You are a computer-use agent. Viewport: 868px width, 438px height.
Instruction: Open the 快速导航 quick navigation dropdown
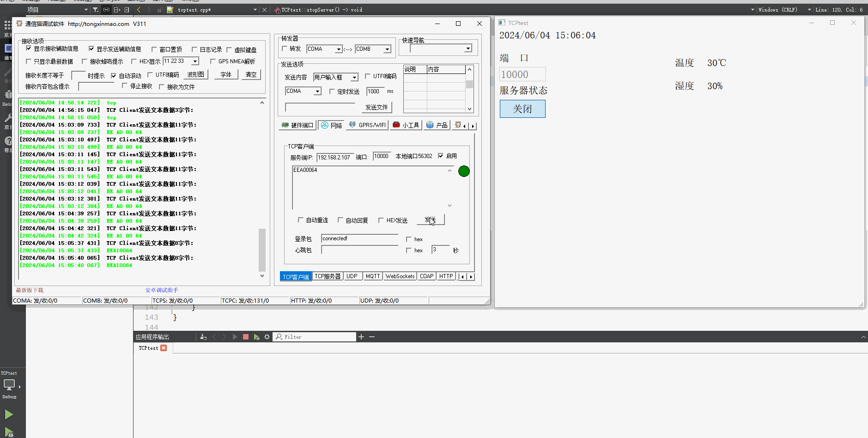[x=468, y=49]
